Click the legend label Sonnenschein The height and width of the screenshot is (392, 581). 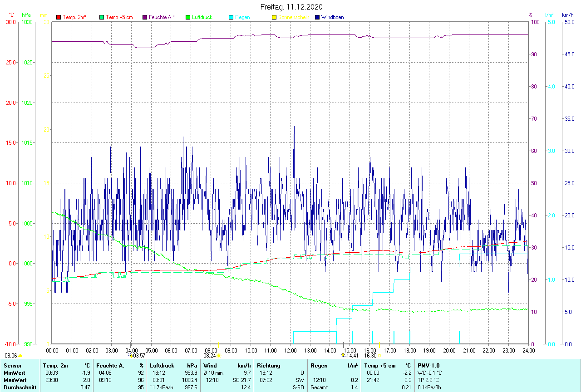(294, 17)
